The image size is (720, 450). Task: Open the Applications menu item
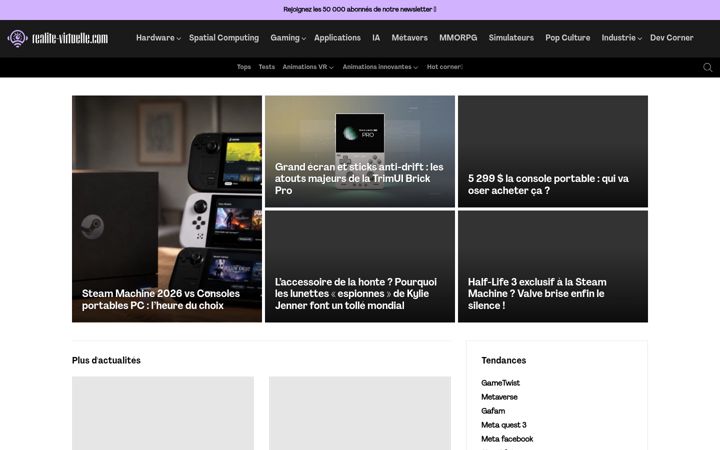pyautogui.click(x=337, y=38)
